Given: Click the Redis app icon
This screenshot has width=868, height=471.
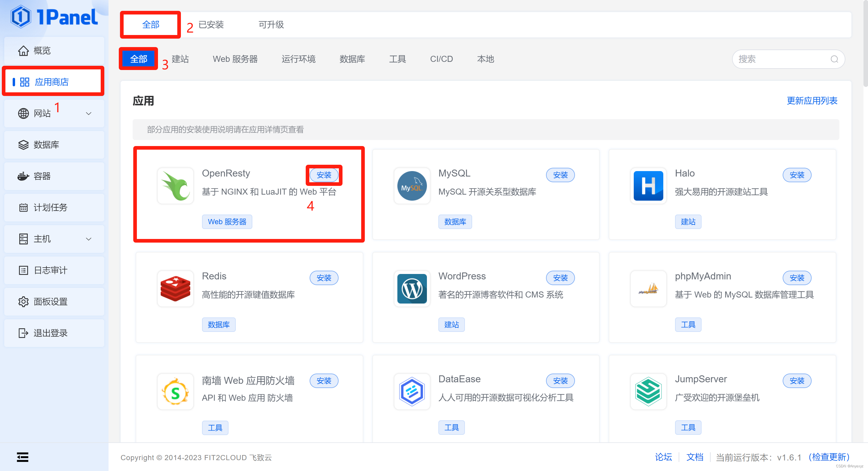Looking at the screenshot, I should coord(175,288).
